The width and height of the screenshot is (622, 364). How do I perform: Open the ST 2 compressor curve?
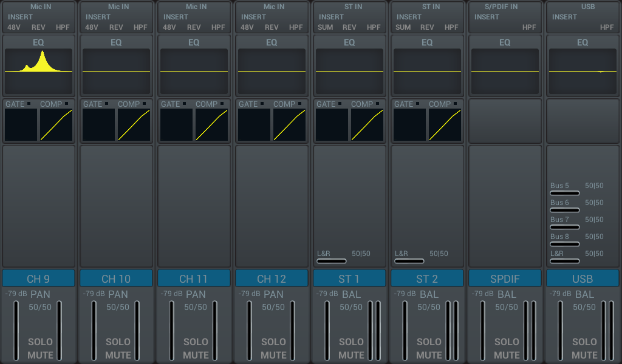445,125
